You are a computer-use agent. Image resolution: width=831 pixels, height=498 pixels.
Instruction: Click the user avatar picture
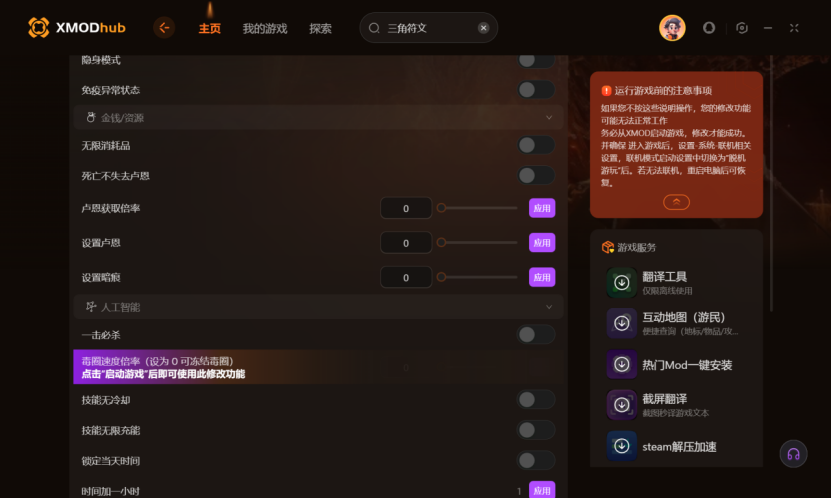tap(672, 28)
